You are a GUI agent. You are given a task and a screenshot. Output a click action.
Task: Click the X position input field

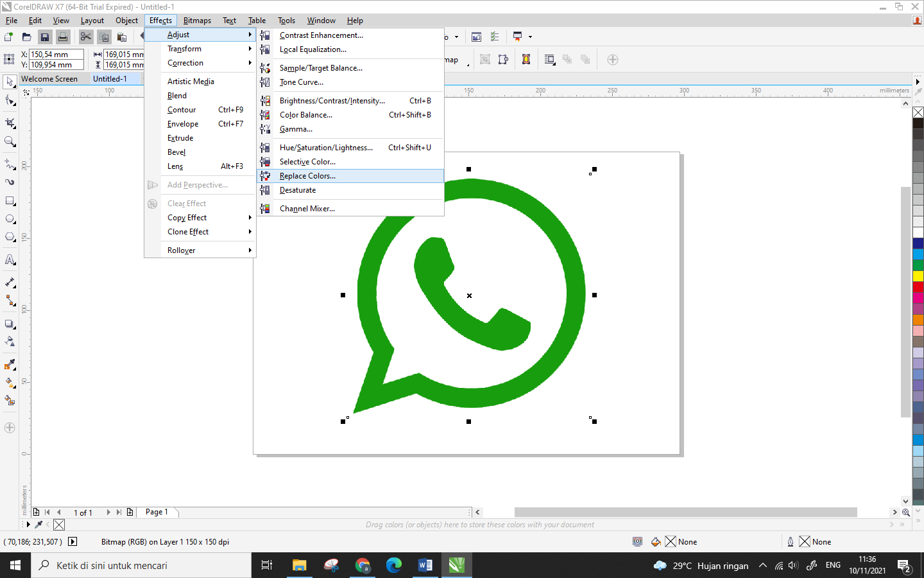click(x=56, y=55)
